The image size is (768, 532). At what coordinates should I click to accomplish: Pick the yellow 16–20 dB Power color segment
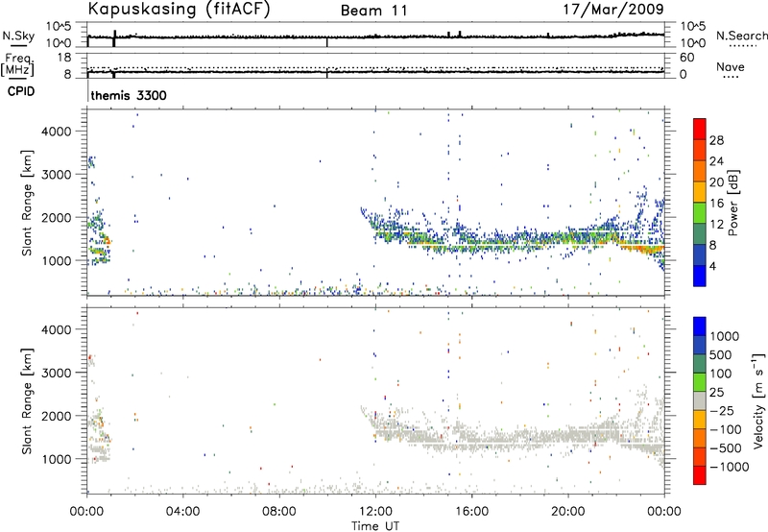(x=700, y=191)
